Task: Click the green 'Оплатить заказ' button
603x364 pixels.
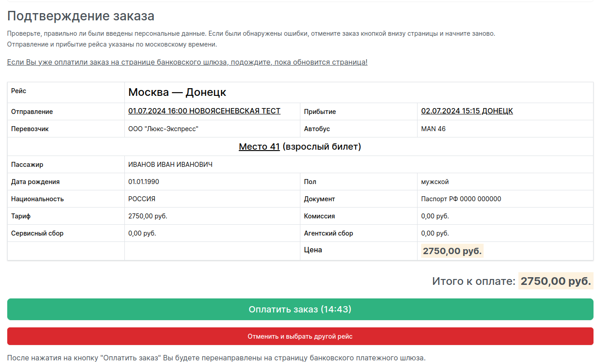Action: pyautogui.click(x=301, y=309)
